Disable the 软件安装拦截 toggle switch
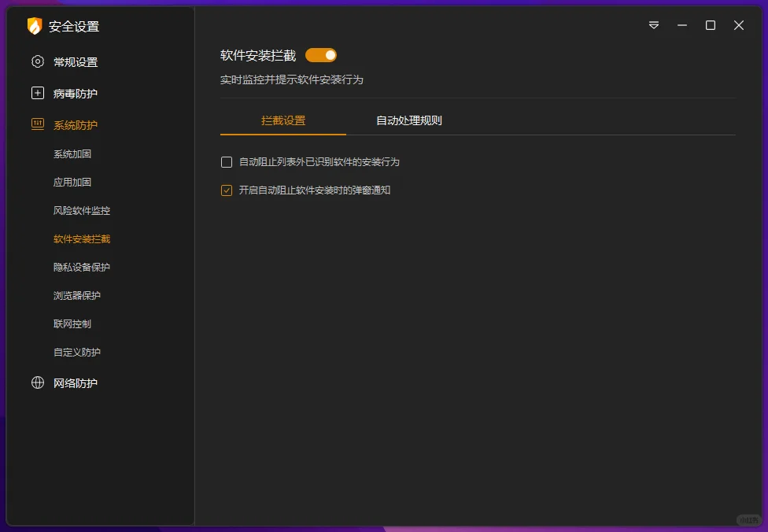 click(x=320, y=54)
